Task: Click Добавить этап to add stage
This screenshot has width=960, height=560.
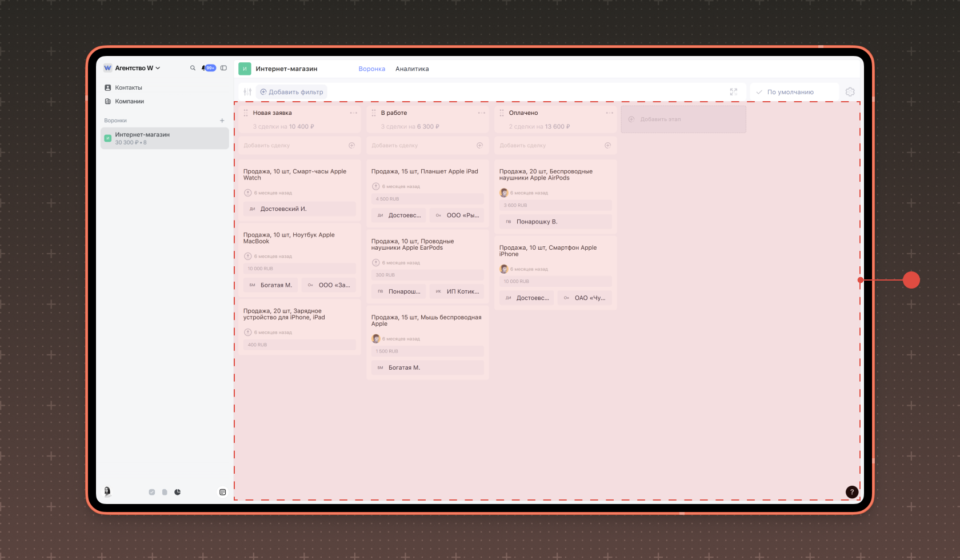Action: coord(683,119)
